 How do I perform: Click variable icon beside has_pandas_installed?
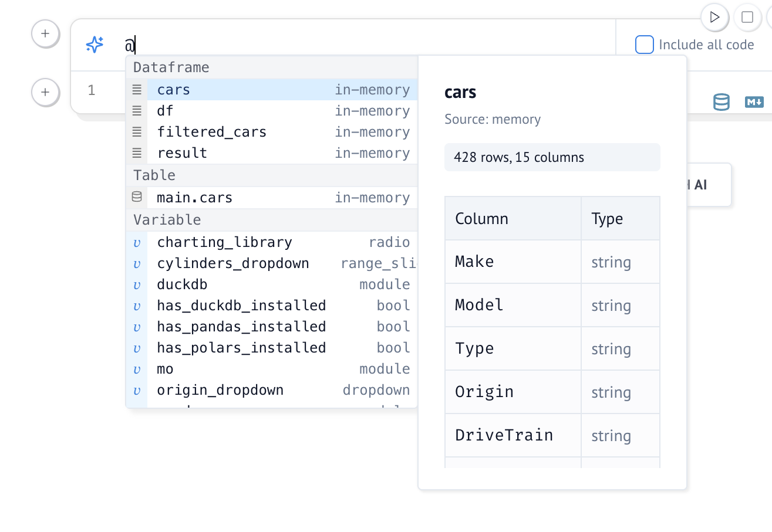pyautogui.click(x=137, y=327)
